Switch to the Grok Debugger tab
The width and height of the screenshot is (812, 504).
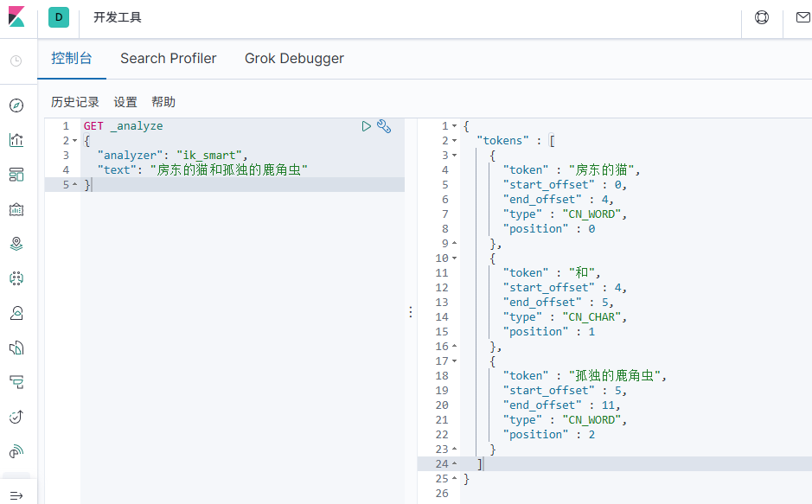click(x=294, y=59)
